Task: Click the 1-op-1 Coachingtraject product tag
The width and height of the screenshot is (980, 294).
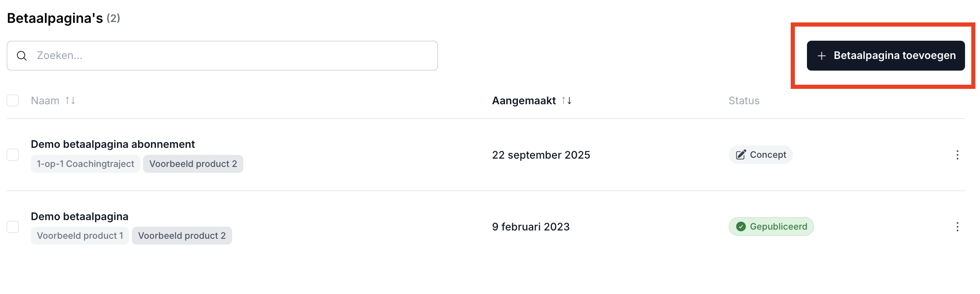Action: pyautogui.click(x=85, y=164)
